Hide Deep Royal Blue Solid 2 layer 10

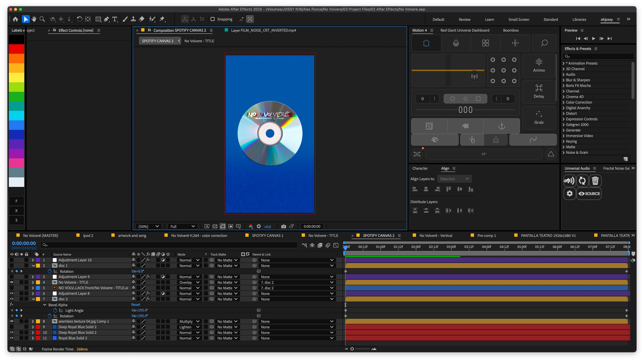12,332
